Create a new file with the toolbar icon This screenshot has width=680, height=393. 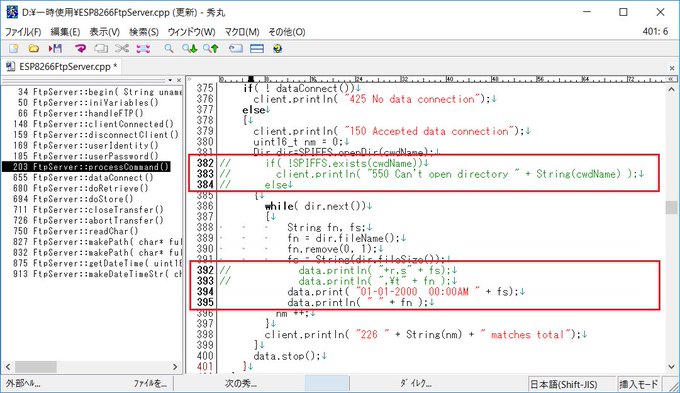coord(13,49)
